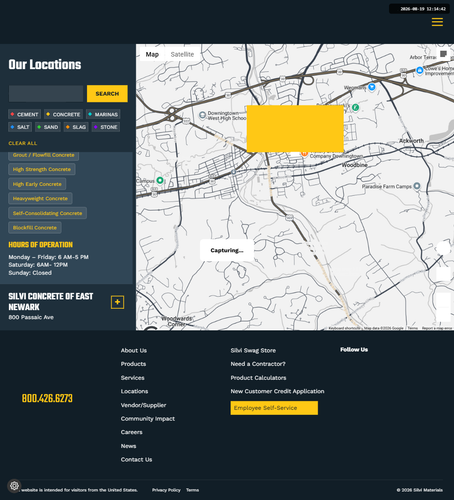Toggle the SAND filter

(x=48, y=127)
